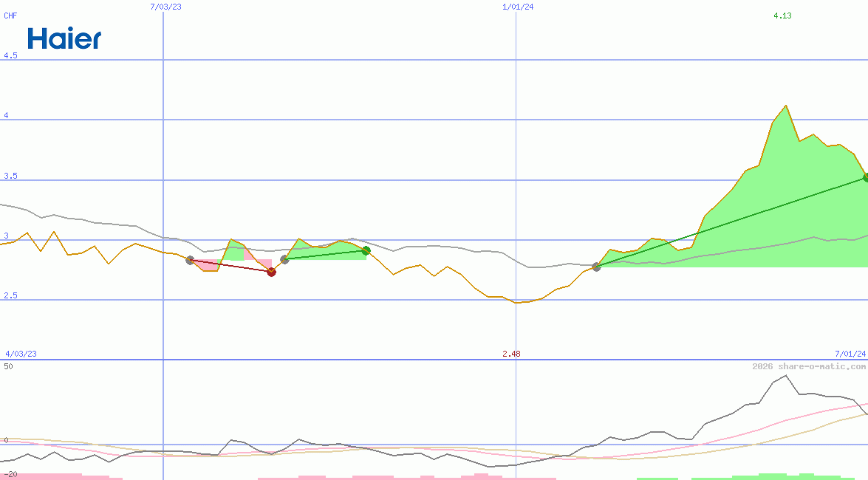
Task: Click the red sell marker ending the losing trade
Action: pyautogui.click(x=271, y=272)
